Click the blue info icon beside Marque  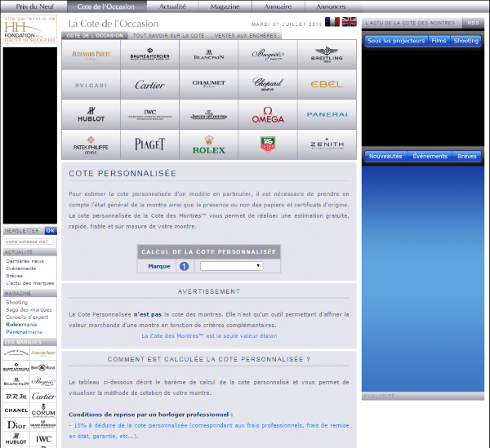[184, 266]
